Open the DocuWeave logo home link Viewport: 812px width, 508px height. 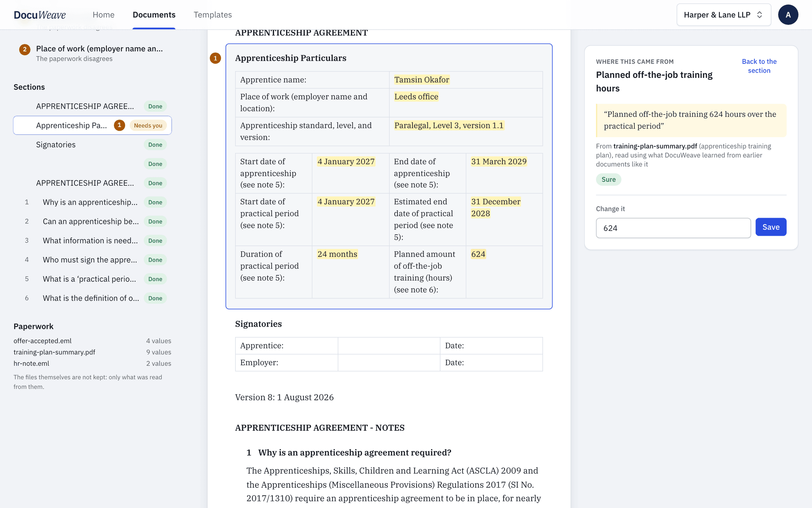(x=40, y=15)
